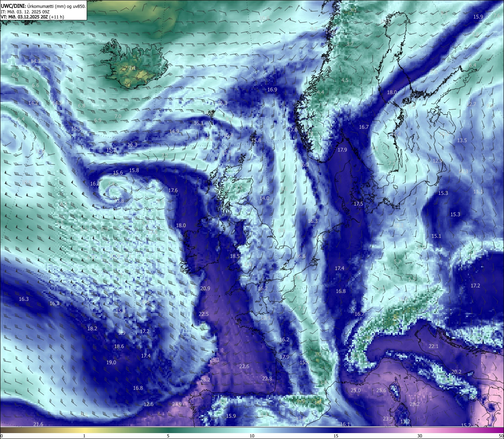Click the 30 label on the color scale
The width and height of the screenshot is (504, 439).
coord(420,436)
